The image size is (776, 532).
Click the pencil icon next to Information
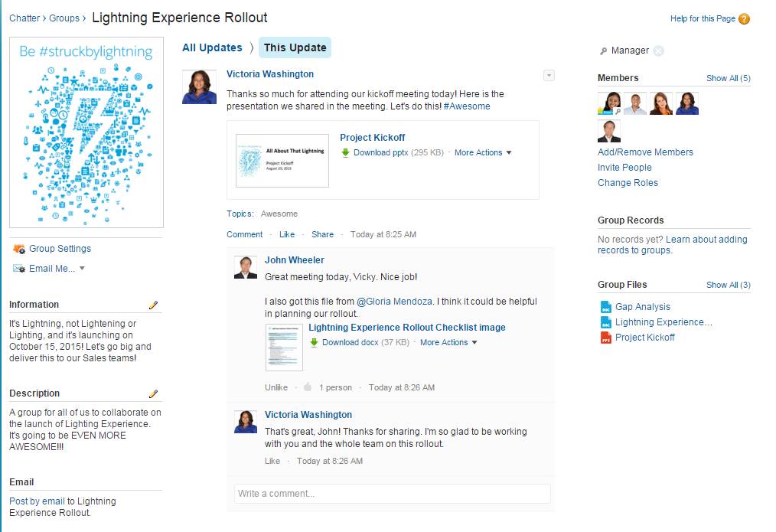pyautogui.click(x=153, y=305)
